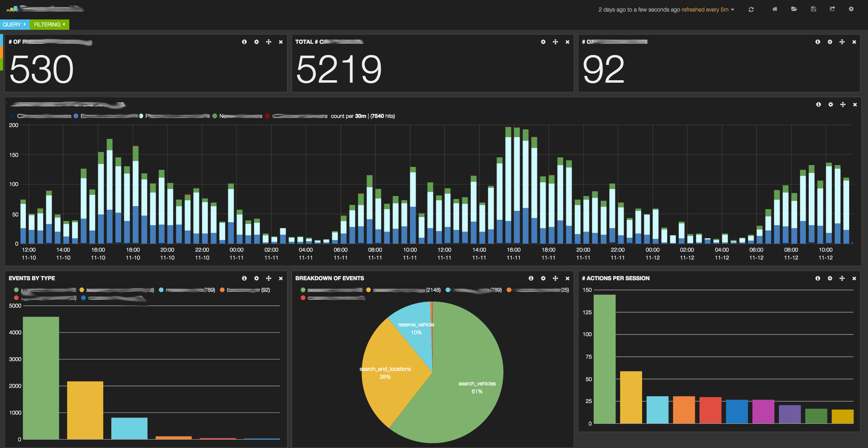
Task: Open histogram panel settings gear
Action: click(831, 105)
